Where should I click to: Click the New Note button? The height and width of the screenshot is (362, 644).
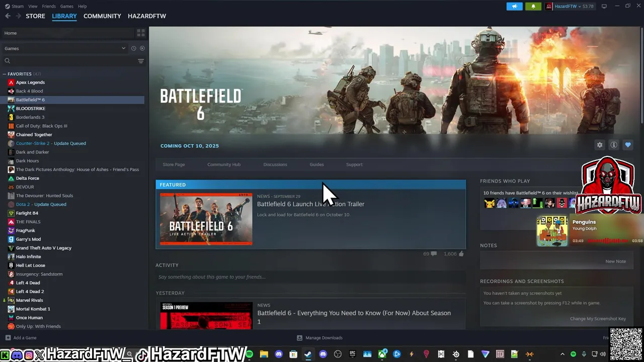pos(616,261)
